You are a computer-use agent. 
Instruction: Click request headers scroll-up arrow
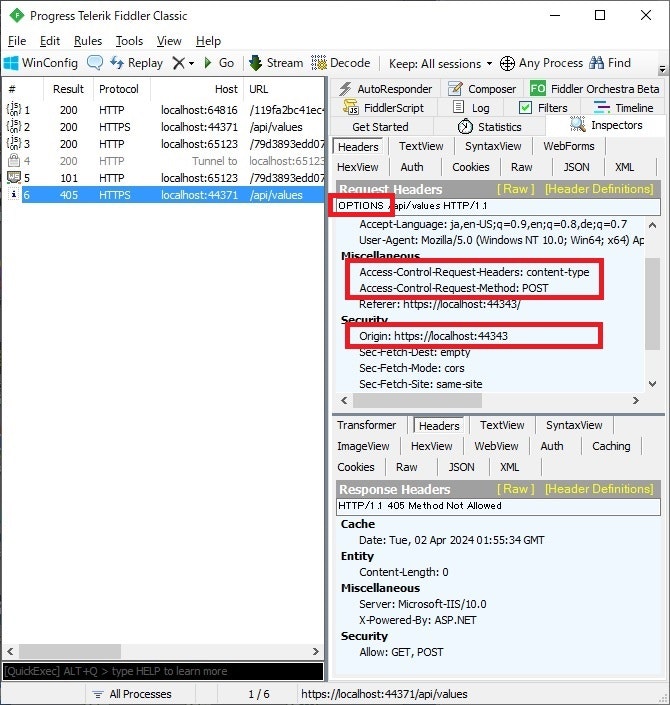click(x=652, y=225)
